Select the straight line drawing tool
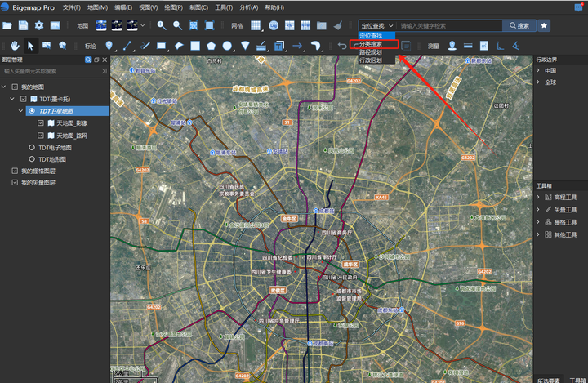 coord(127,46)
